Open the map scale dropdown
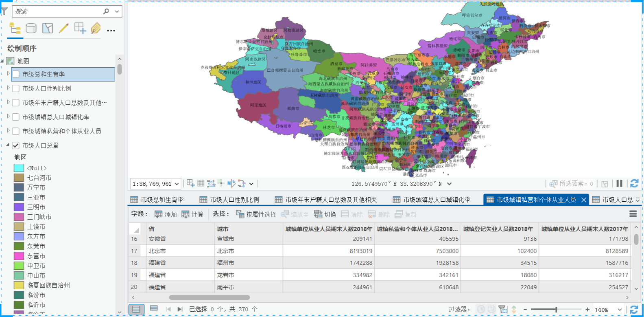 177,184
